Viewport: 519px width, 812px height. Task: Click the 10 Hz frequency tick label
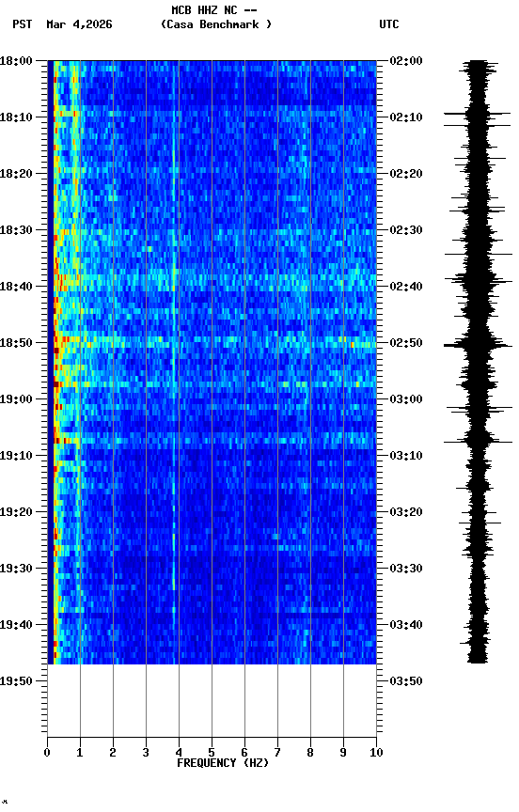[377, 754]
